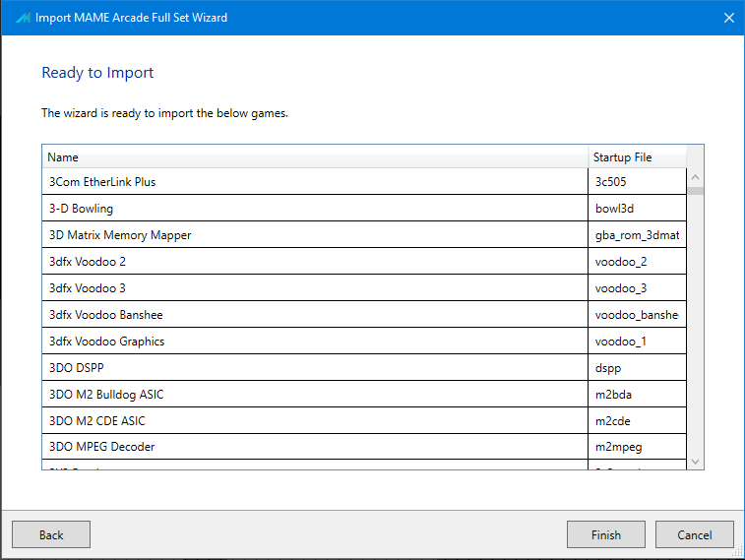Image resolution: width=745 pixels, height=560 pixels.
Task: Click the voodoo_3 startup file cell
Action: (x=637, y=287)
